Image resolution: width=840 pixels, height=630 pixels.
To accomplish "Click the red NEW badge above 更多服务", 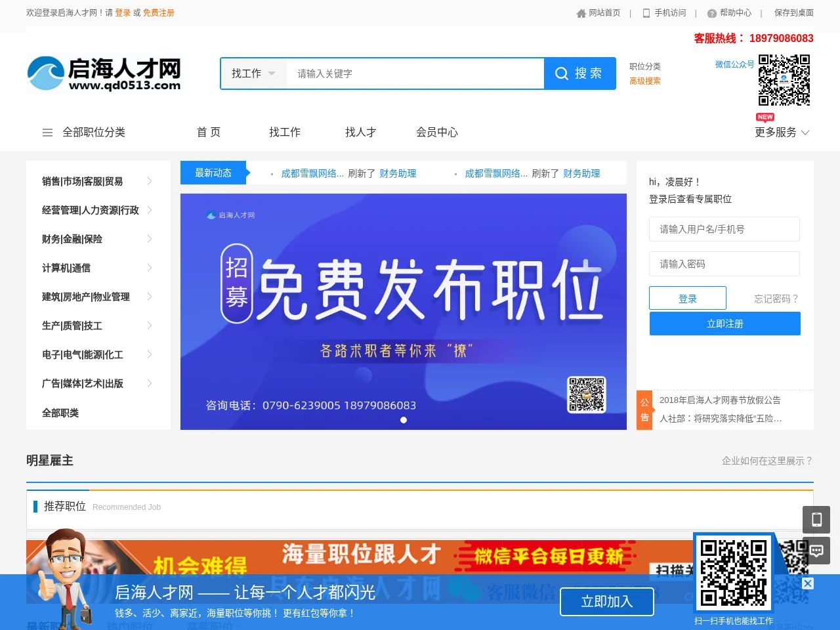I will (x=765, y=117).
